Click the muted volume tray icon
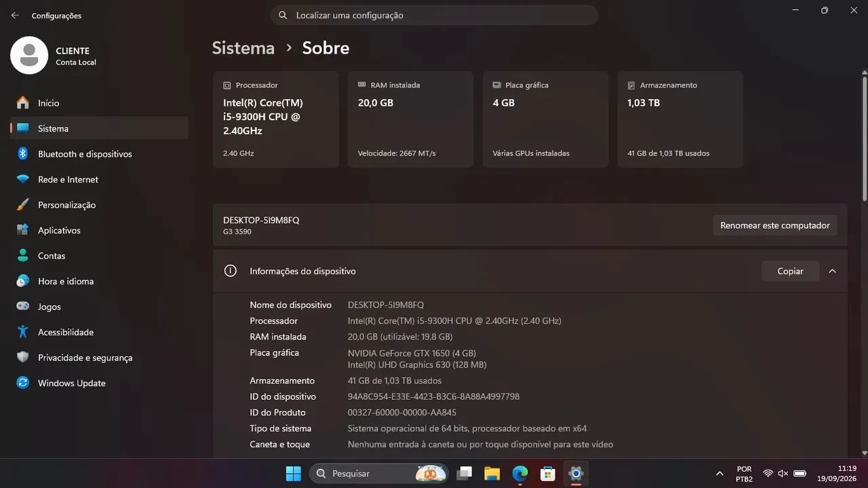This screenshot has width=868, height=488. [x=783, y=473]
